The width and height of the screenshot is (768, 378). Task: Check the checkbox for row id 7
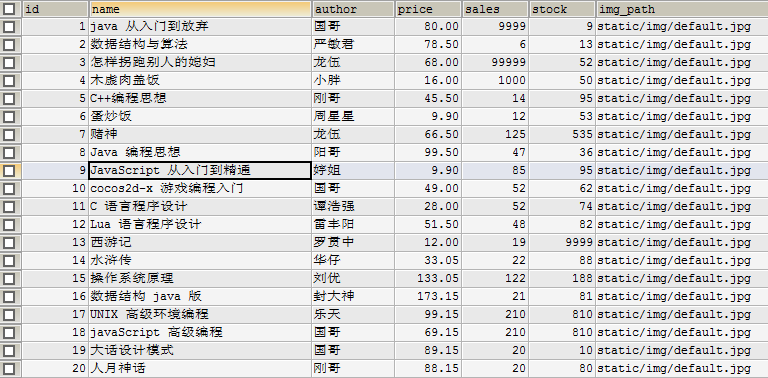(9, 134)
